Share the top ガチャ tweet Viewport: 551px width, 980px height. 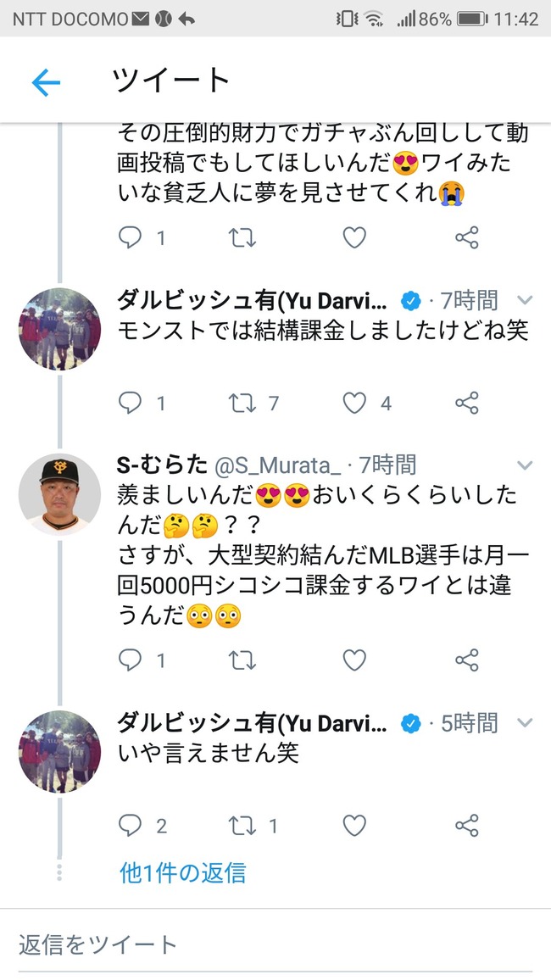467,237
